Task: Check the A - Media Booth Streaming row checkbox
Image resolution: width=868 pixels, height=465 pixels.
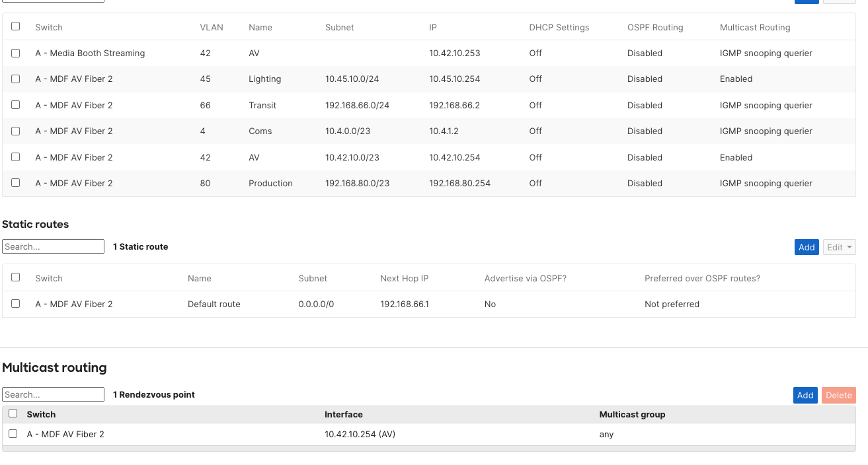Action: tap(15, 53)
